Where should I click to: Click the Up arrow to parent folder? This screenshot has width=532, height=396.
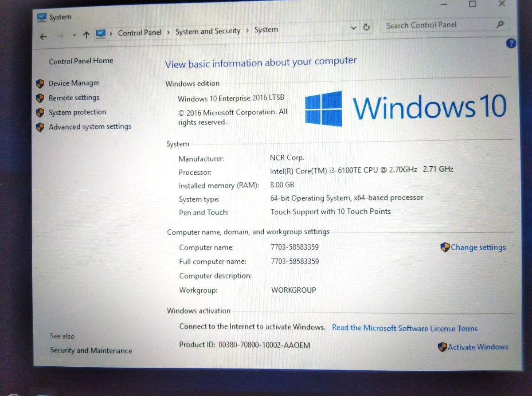[x=86, y=35]
